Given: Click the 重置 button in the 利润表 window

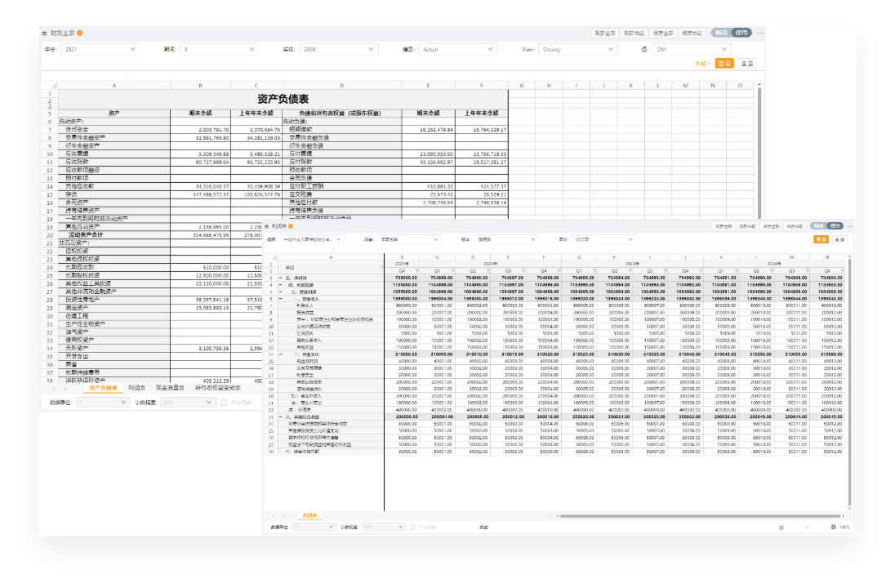Looking at the screenshot, I should (x=840, y=240).
